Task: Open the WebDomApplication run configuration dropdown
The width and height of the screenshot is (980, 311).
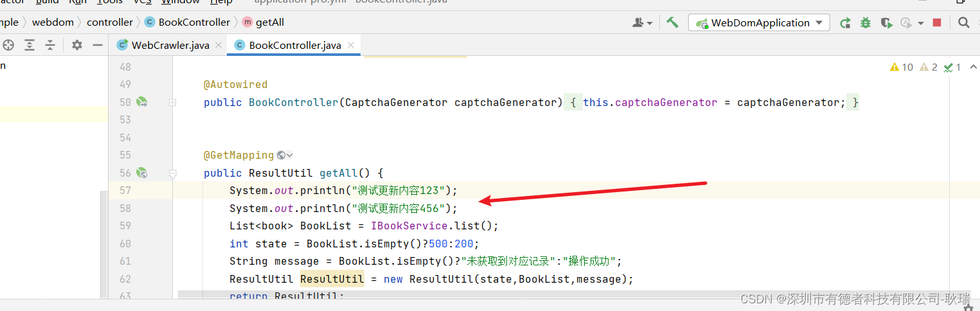Action: 759,22
